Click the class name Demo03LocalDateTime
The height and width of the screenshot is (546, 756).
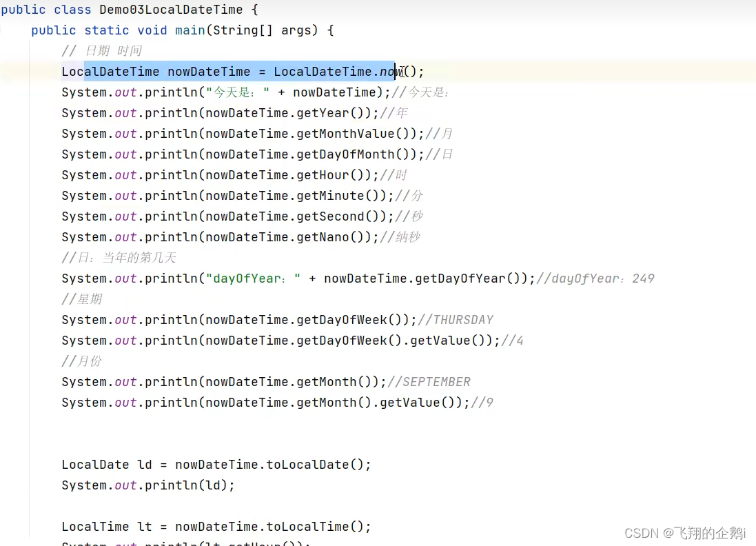(170, 10)
